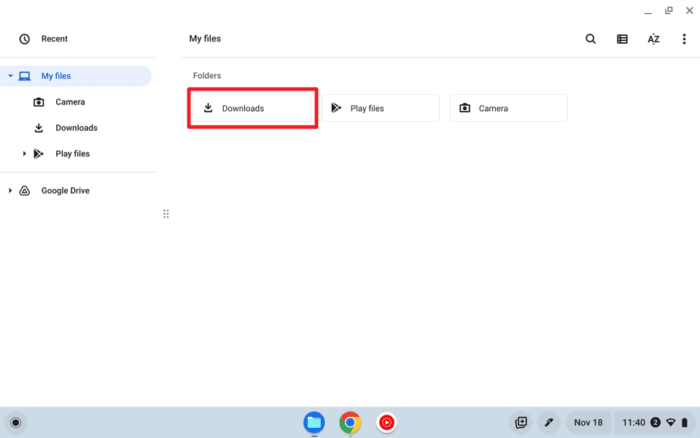Click the Nov 18 date button

588,422
